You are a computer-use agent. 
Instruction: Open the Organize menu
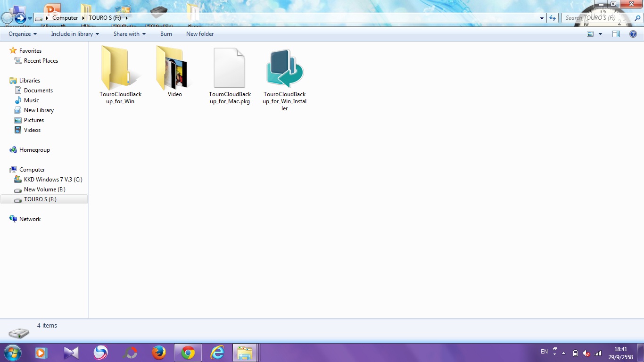pyautogui.click(x=23, y=34)
